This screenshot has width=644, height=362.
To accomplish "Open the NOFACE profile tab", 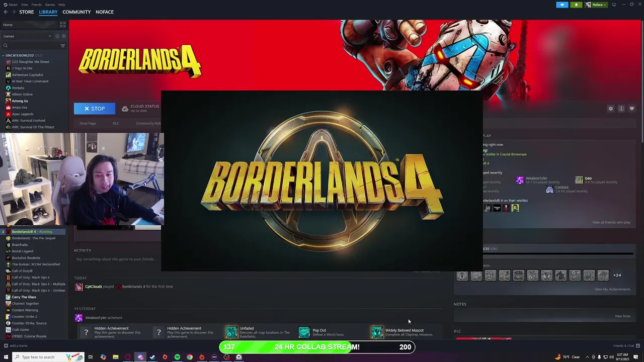I will pyautogui.click(x=105, y=12).
